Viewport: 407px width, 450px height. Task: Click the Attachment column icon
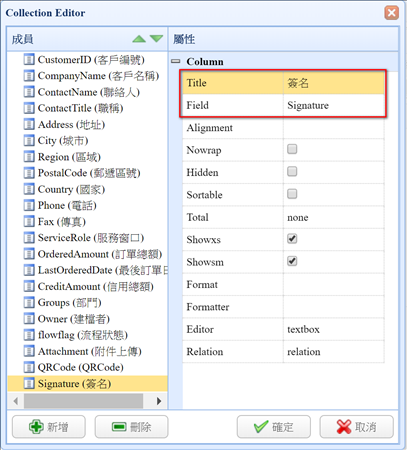(29, 351)
